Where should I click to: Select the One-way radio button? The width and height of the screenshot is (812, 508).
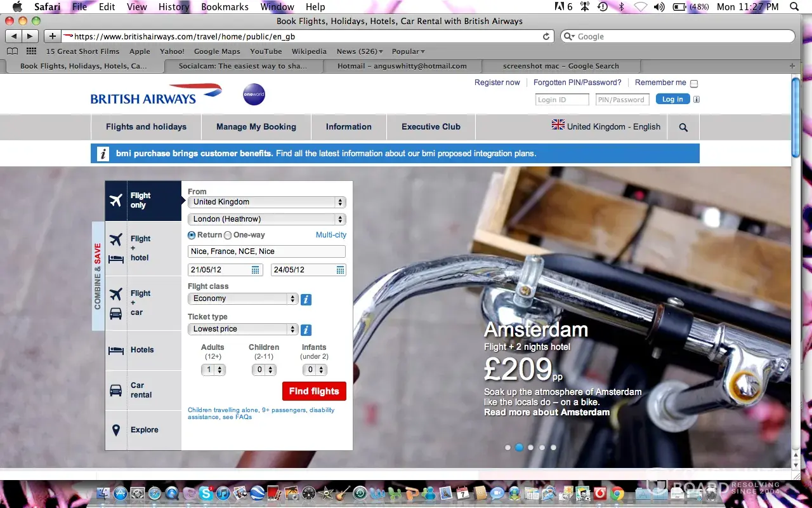click(x=228, y=235)
